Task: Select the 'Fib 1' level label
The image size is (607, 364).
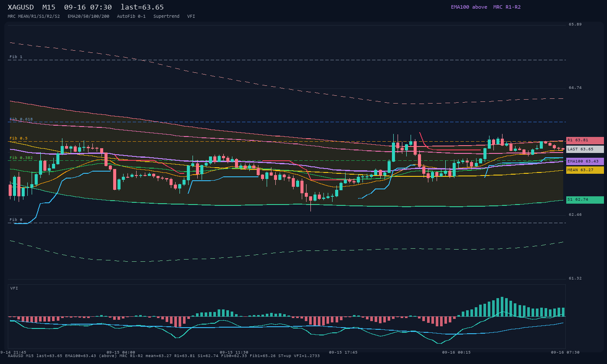Action: (16, 57)
